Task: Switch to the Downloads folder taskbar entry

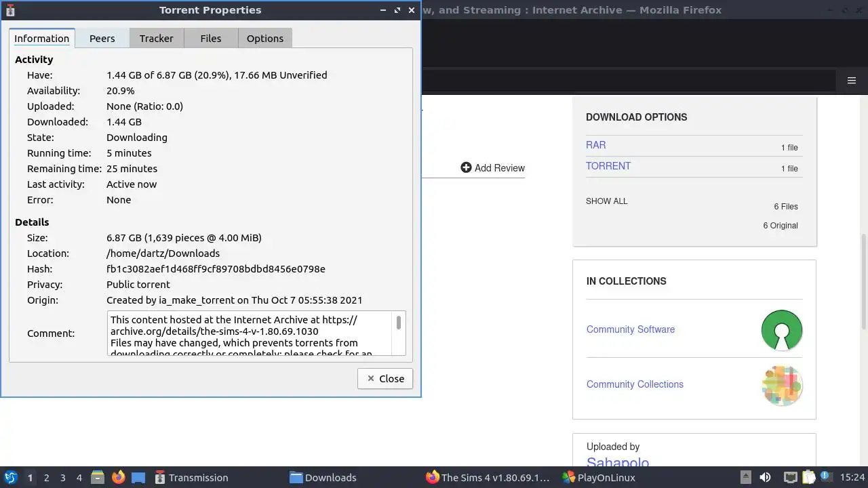Action: [x=323, y=477]
